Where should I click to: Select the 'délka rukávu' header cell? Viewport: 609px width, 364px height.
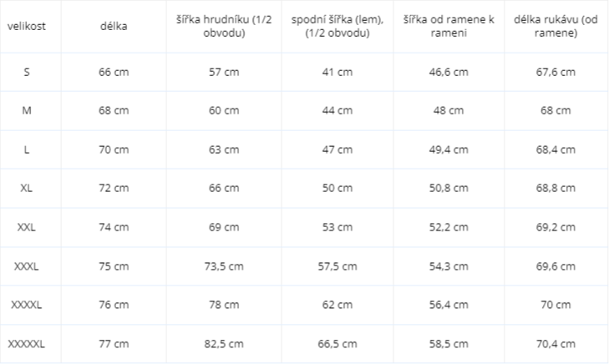(556, 26)
